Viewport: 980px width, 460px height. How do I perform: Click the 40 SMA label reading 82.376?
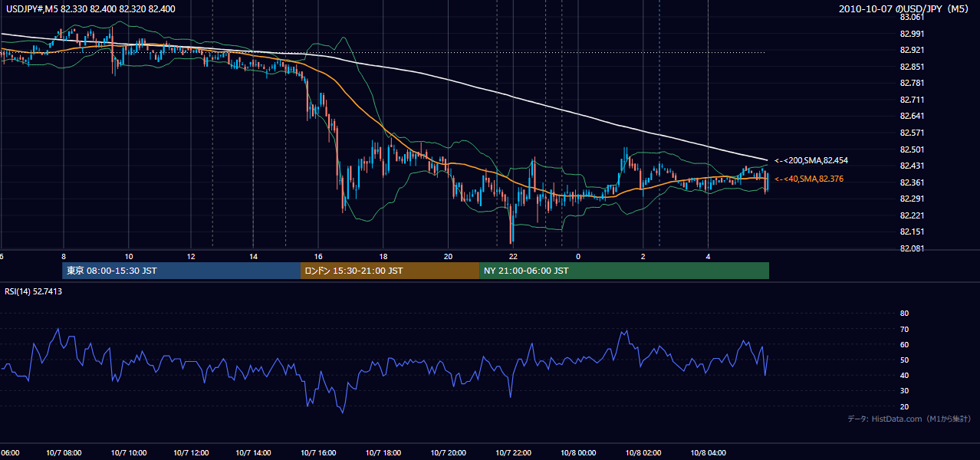(810, 179)
